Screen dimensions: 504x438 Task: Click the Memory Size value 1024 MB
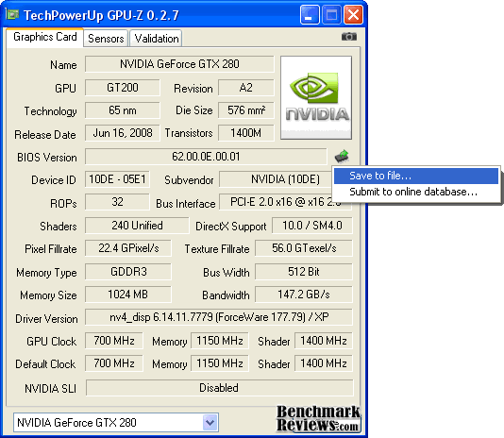tap(128, 295)
